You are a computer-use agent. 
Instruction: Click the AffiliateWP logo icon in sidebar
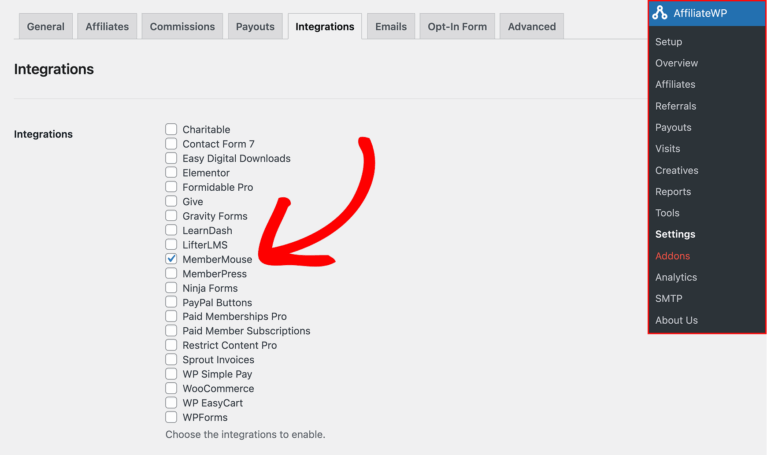(660, 13)
